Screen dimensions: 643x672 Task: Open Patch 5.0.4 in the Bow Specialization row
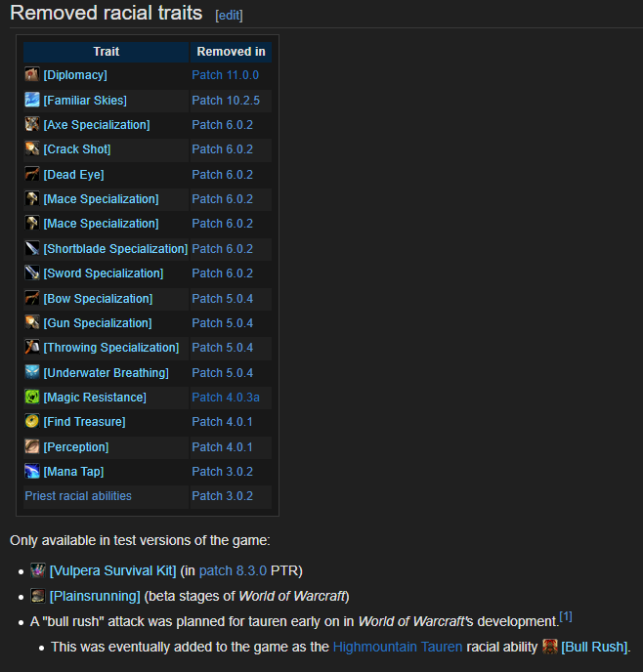tap(222, 298)
